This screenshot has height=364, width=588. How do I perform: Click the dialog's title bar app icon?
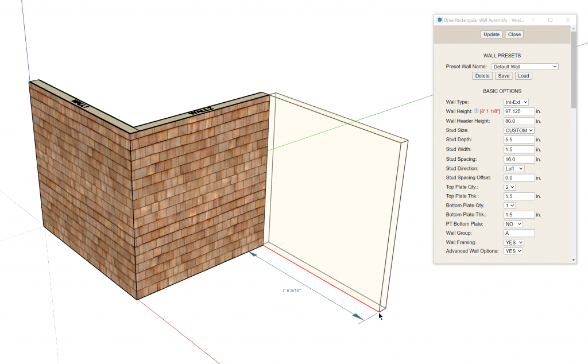(439, 20)
